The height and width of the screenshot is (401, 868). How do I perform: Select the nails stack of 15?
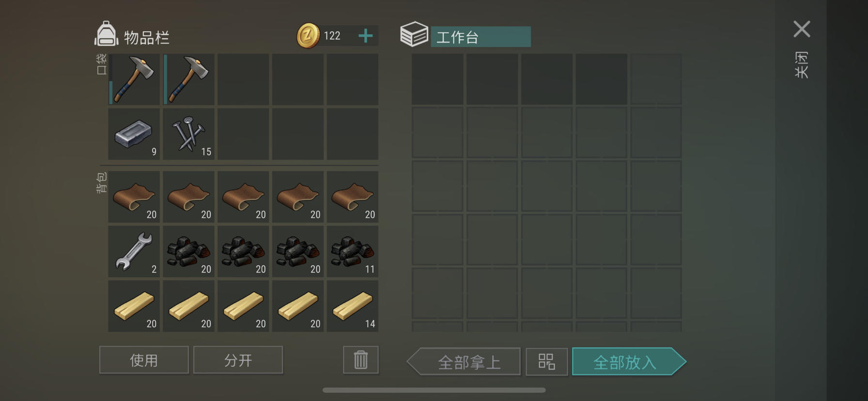click(188, 134)
